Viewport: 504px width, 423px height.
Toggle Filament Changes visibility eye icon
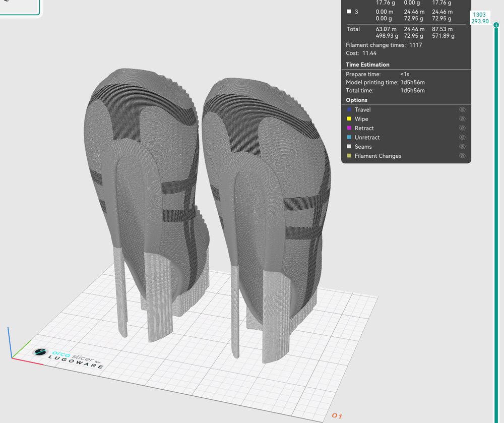(462, 156)
